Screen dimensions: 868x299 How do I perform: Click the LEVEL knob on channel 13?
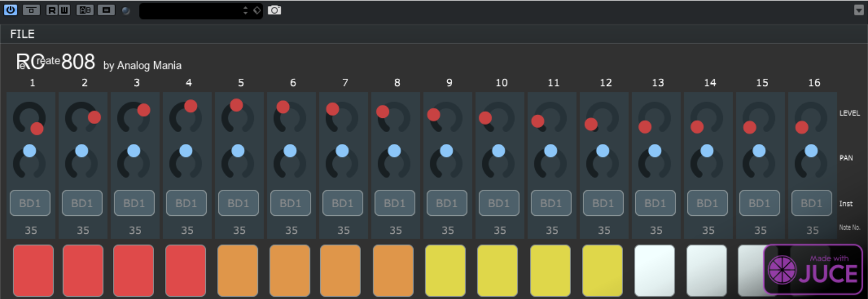[x=655, y=119]
